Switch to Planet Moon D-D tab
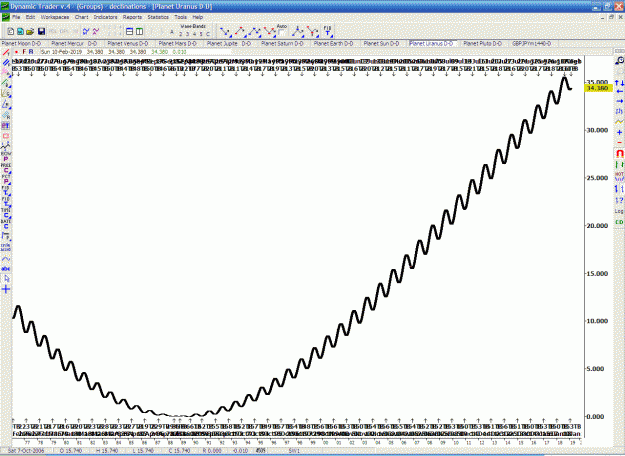This screenshot has height=456, width=625. (22, 43)
